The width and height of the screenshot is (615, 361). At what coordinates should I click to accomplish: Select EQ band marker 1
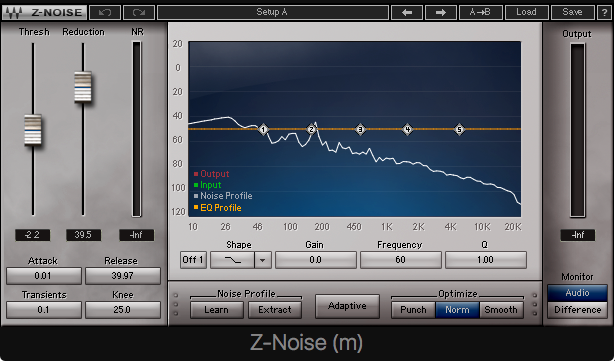click(x=263, y=129)
